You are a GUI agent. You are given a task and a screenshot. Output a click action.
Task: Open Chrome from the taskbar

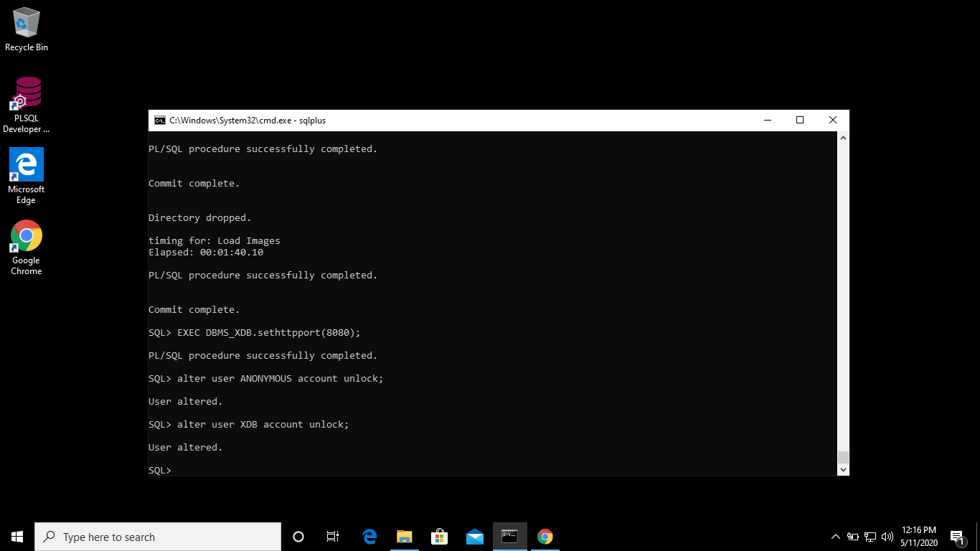[545, 537]
